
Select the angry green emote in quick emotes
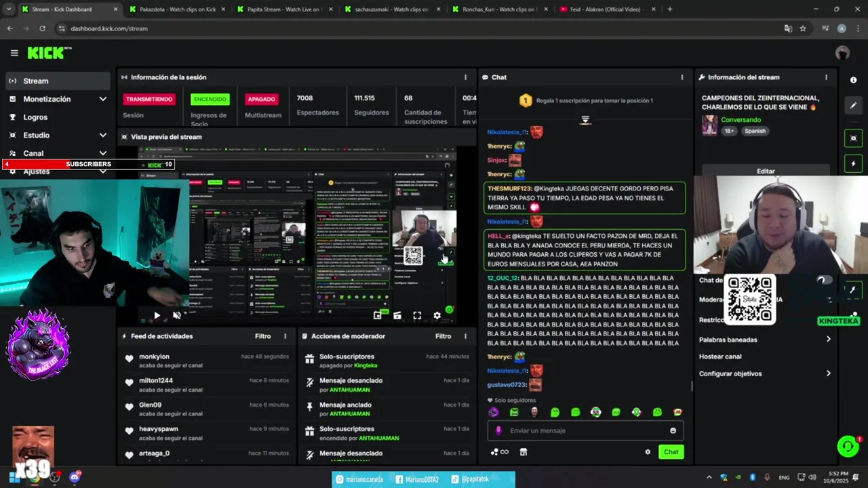point(514,412)
